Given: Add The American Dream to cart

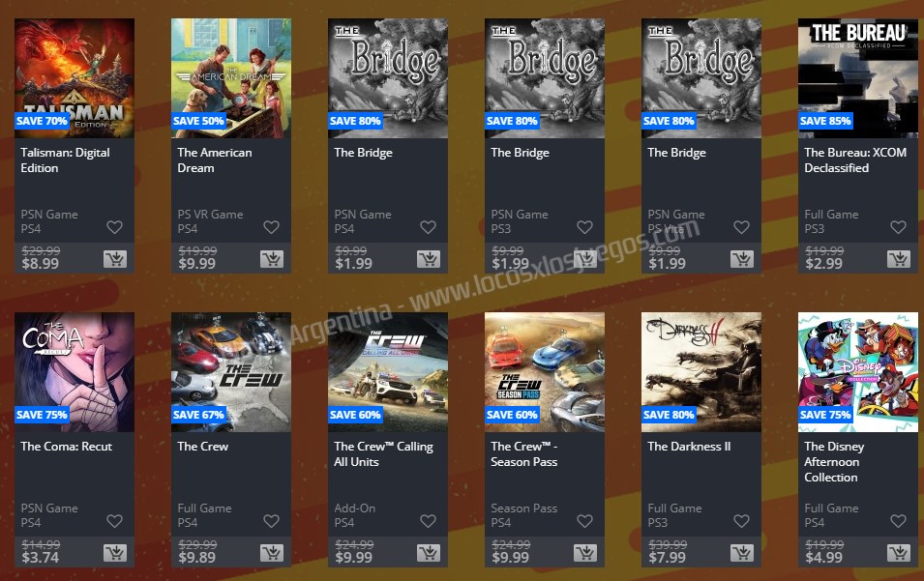Looking at the screenshot, I should (272, 259).
